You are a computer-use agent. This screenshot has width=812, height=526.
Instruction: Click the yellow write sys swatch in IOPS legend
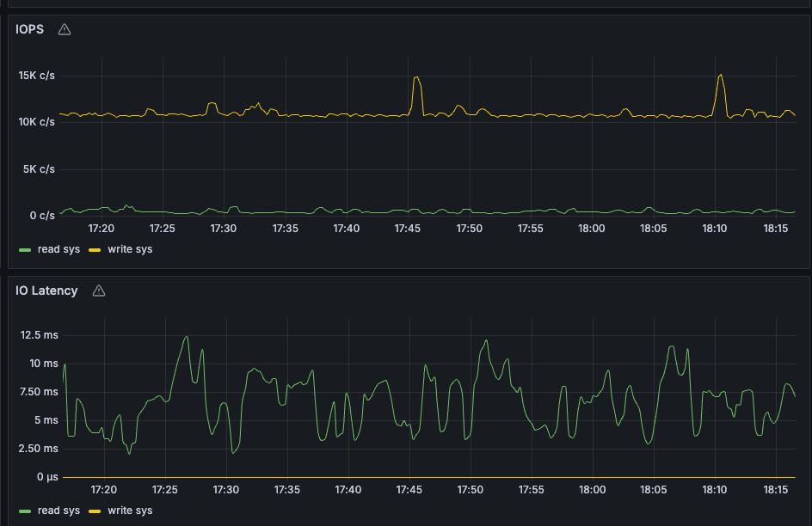95,249
